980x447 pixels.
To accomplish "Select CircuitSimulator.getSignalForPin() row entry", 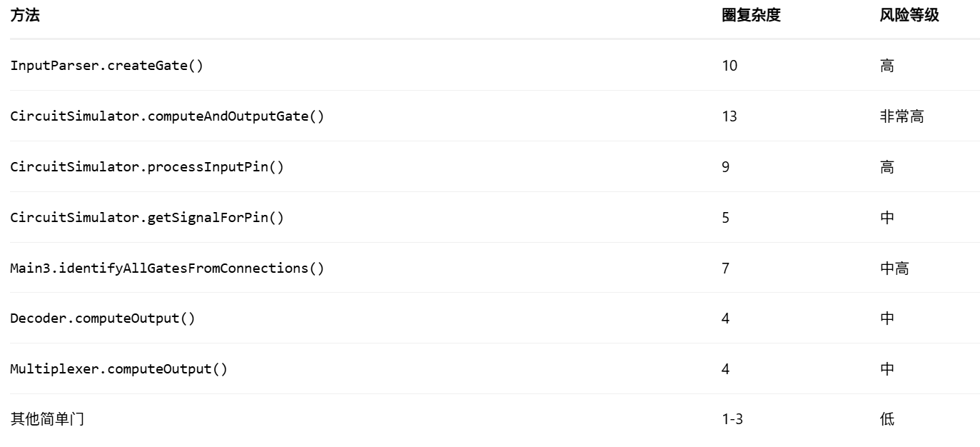I will [x=147, y=218].
